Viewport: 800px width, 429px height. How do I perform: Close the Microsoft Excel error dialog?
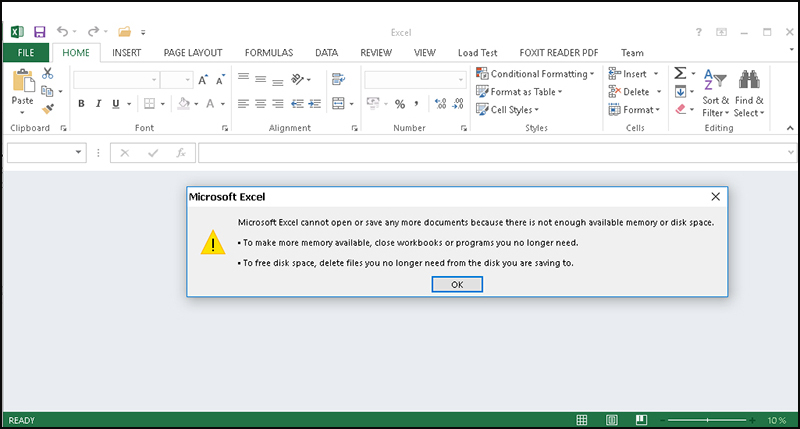[715, 198]
